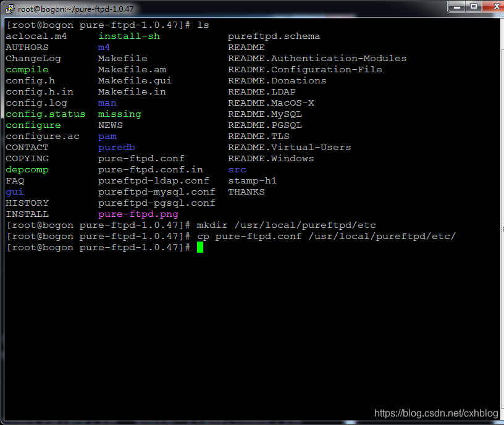The height and width of the screenshot is (425, 504).
Task: Click the blue man directory name
Action: pos(107,103)
